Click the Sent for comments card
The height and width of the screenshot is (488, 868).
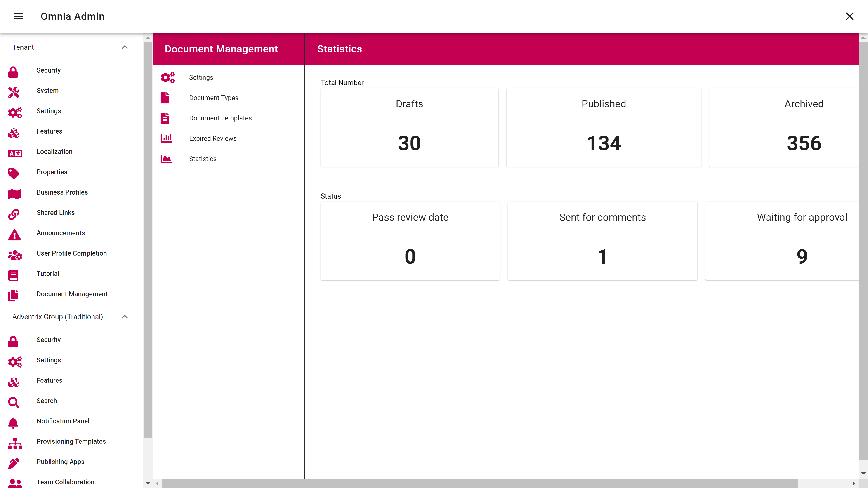(x=602, y=241)
